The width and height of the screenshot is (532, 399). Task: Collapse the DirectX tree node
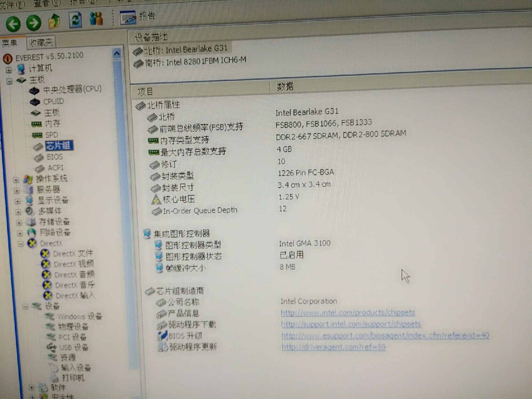[20, 244]
